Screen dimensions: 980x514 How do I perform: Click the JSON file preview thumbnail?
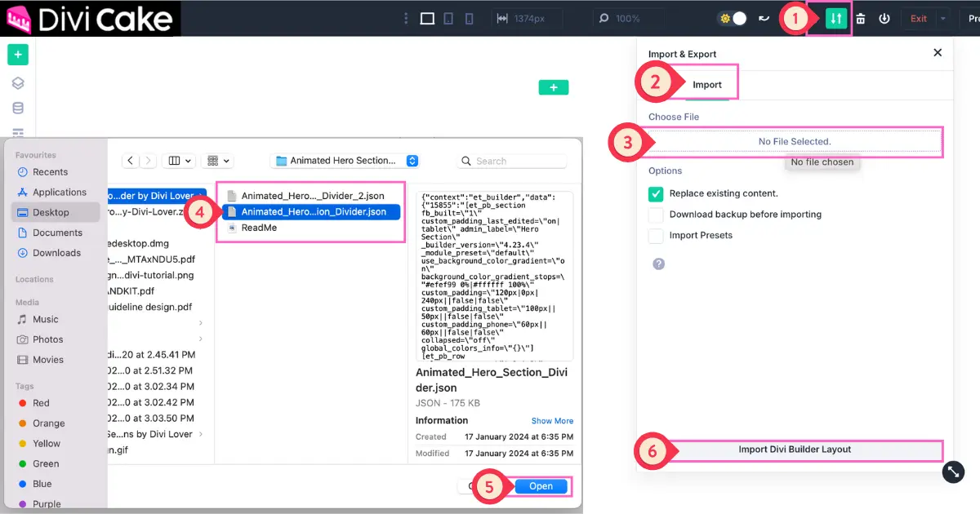point(494,276)
